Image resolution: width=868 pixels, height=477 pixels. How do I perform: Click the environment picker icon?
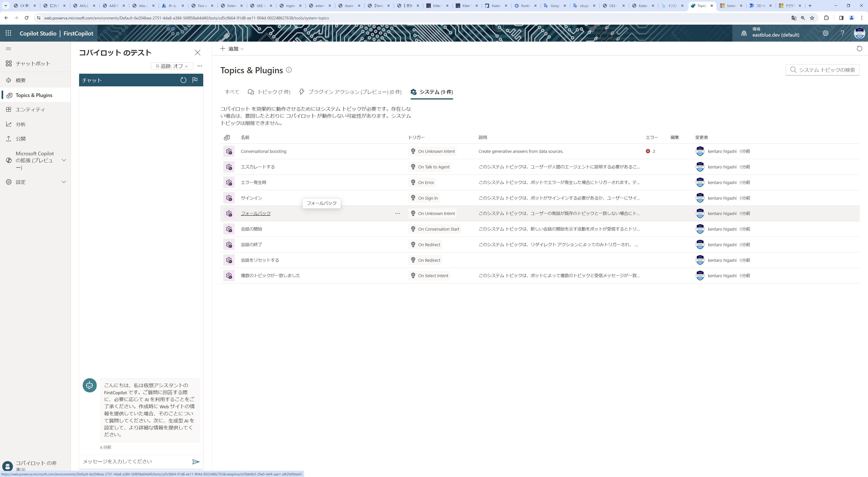(x=744, y=33)
